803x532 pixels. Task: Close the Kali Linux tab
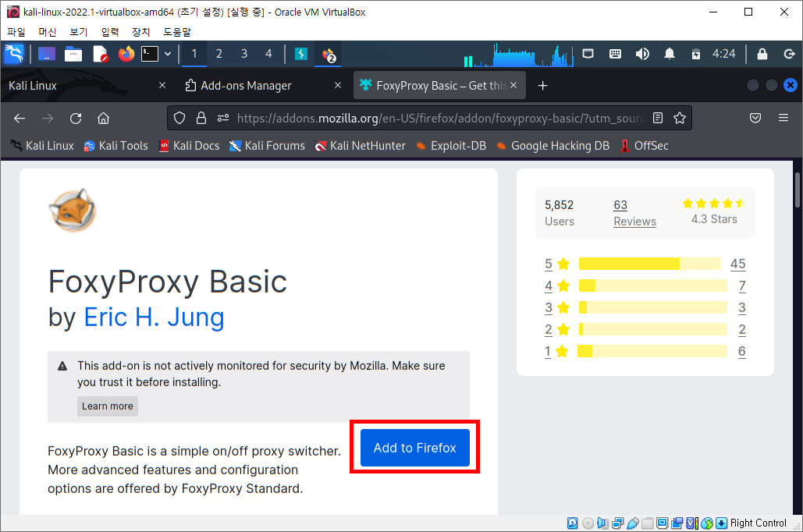pos(162,85)
